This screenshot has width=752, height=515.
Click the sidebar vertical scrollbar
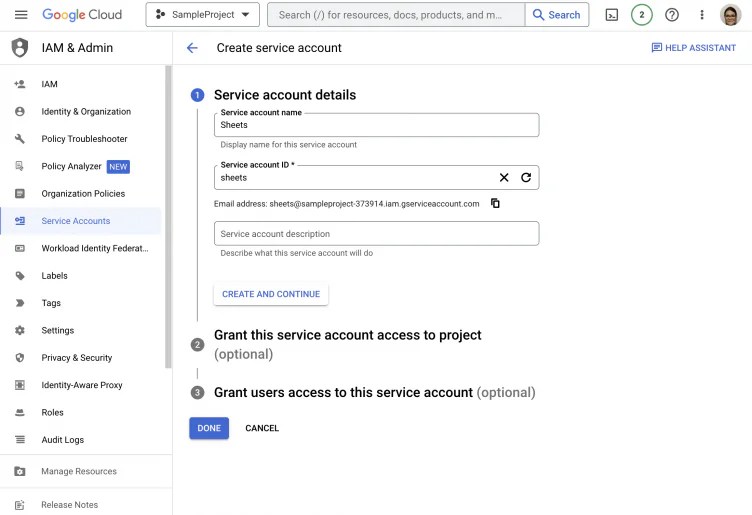(x=168, y=215)
